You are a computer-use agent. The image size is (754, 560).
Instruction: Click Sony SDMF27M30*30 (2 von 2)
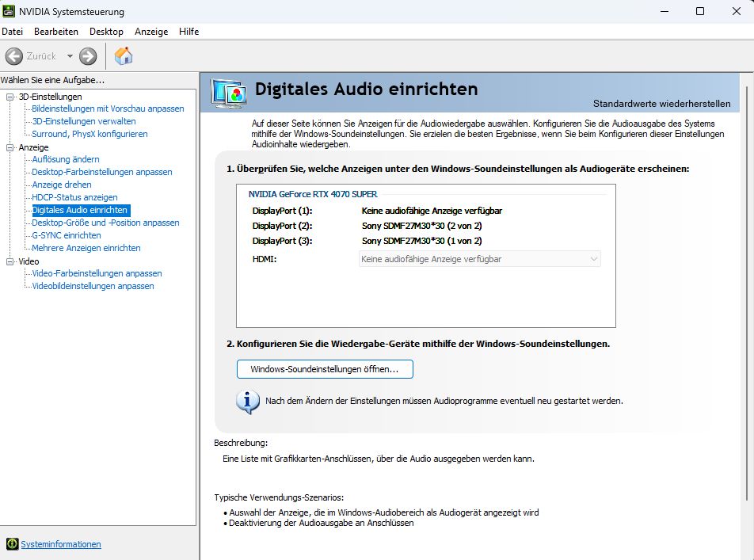pyautogui.click(x=421, y=226)
